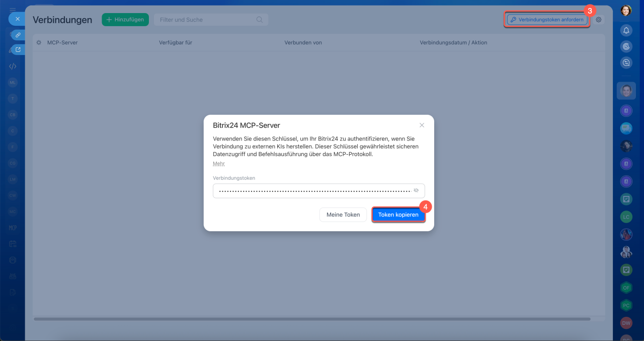
Task: Close the slider with the X tab
Action: point(17,19)
